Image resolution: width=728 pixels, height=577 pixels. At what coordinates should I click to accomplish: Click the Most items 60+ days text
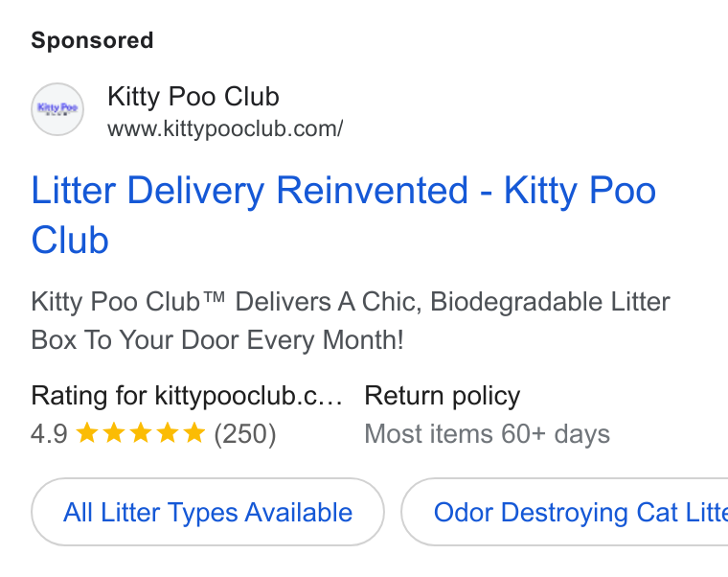(487, 434)
